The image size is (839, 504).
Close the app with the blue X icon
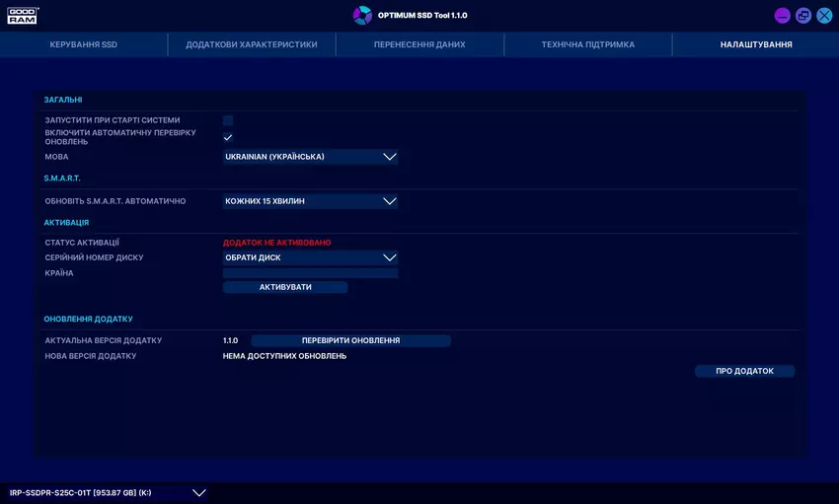tap(824, 16)
